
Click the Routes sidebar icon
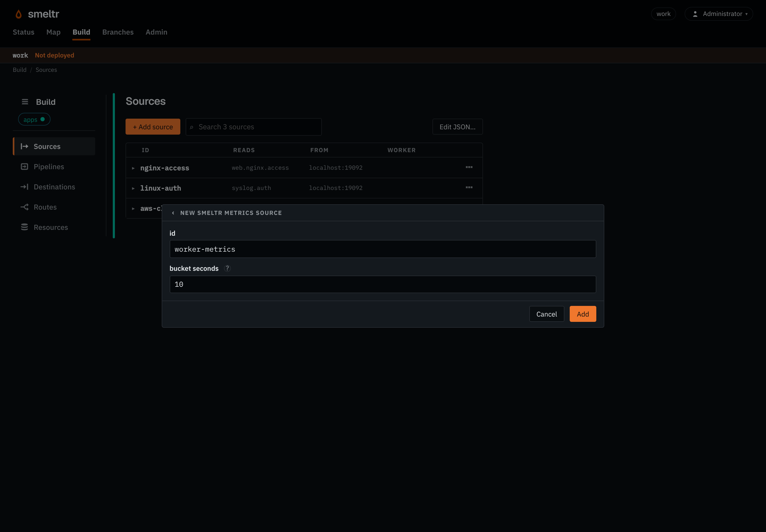click(x=24, y=207)
